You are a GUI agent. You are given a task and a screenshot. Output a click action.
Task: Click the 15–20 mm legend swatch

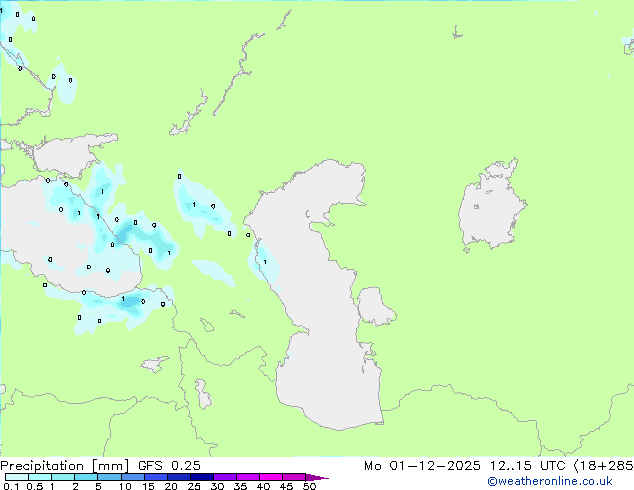pos(156,477)
